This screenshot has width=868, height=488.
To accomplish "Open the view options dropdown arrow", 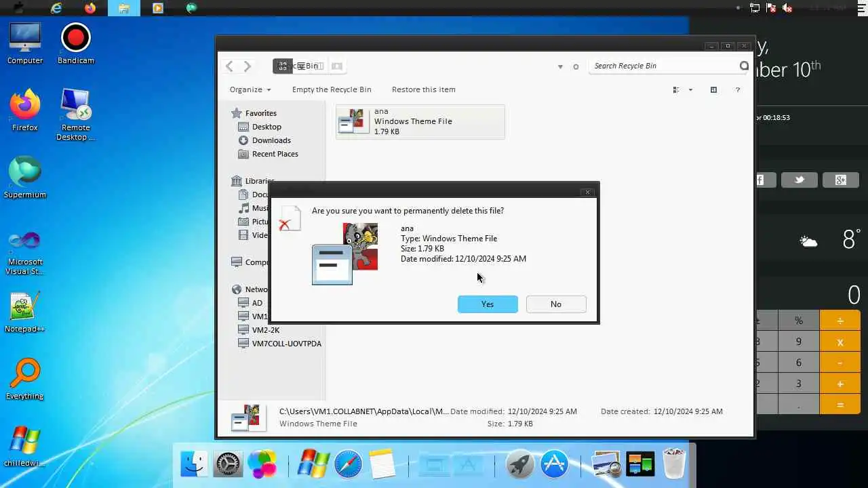I will click(x=690, y=89).
